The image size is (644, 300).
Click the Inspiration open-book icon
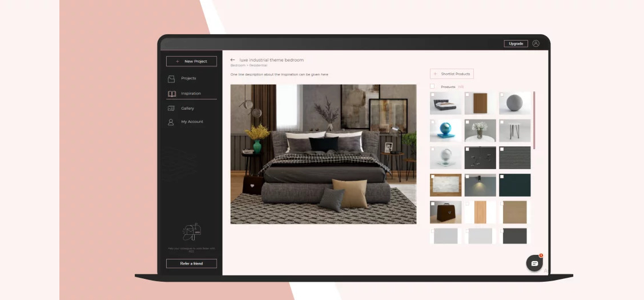pyautogui.click(x=171, y=94)
